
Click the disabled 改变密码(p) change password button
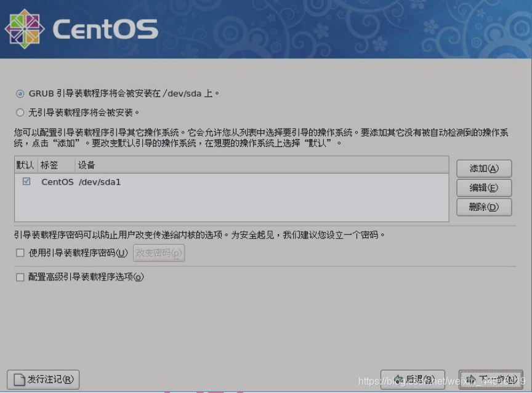pyautogui.click(x=159, y=253)
